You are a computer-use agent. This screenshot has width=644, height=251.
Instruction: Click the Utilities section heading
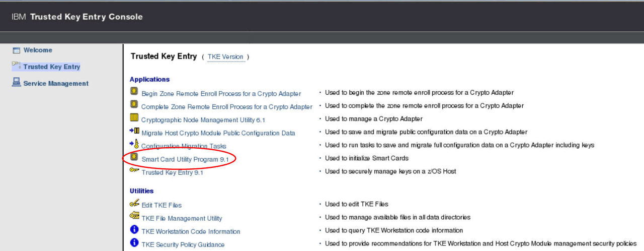[x=141, y=191]
